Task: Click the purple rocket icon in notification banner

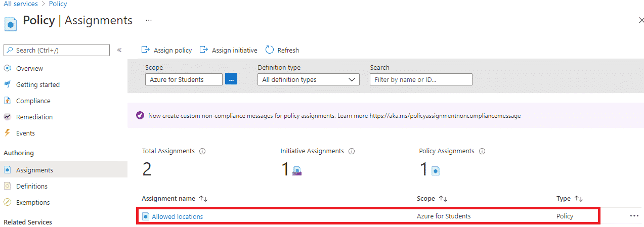Action: (x=140, y=115)
